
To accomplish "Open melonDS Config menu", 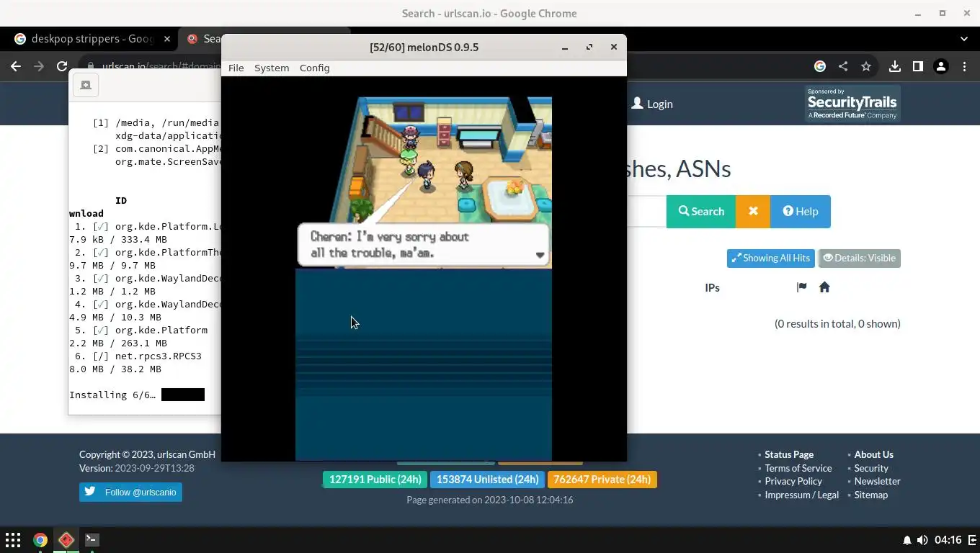I will click(314, 68).
